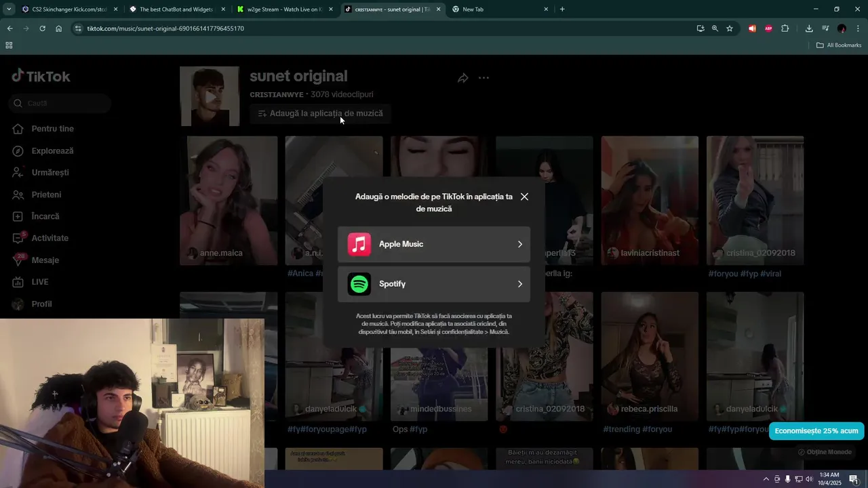The image size is (868, 488).
Task: Open the three-dot more options menu
Action: pos(484,78)
